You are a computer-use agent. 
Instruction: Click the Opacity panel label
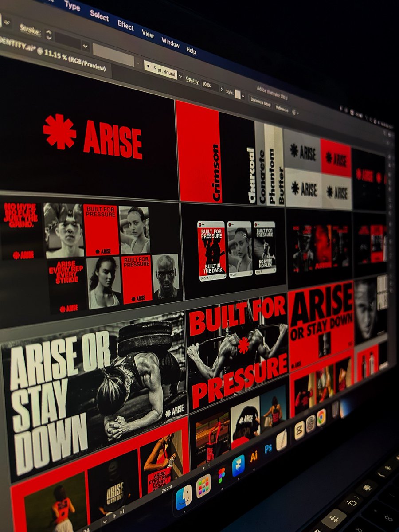click(x=192, y=80)
